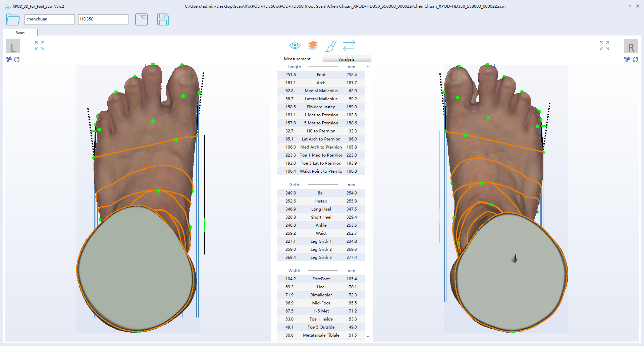Image resolution: width=644 pixels, height=346 pixels.
Task: Select the paintbrush tool icon
Action: point(331,46)
